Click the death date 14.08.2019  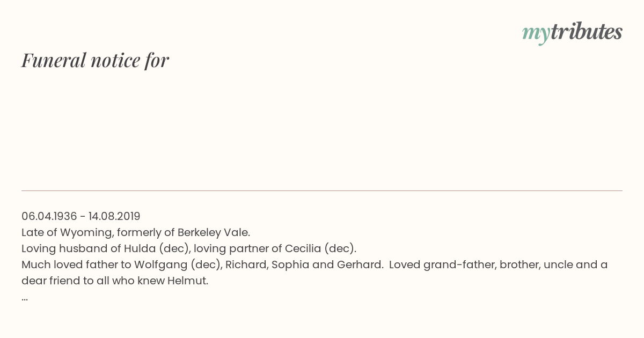[x=114, y=216]
